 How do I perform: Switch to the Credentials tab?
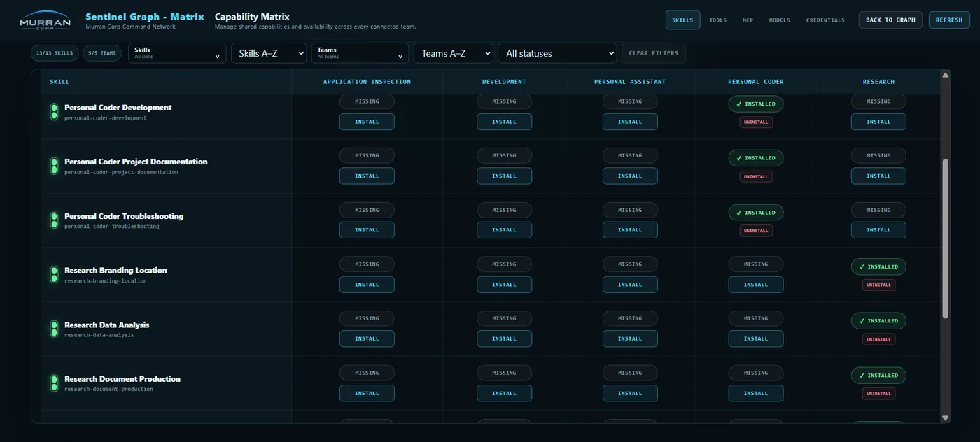click(825, 20)
